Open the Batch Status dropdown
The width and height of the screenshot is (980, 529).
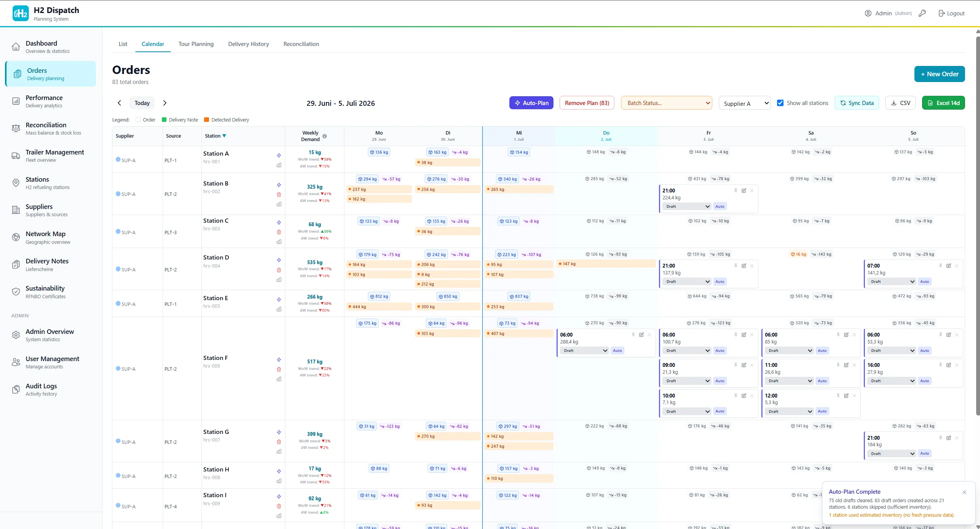pyautogui.click(x=667, y=103)
